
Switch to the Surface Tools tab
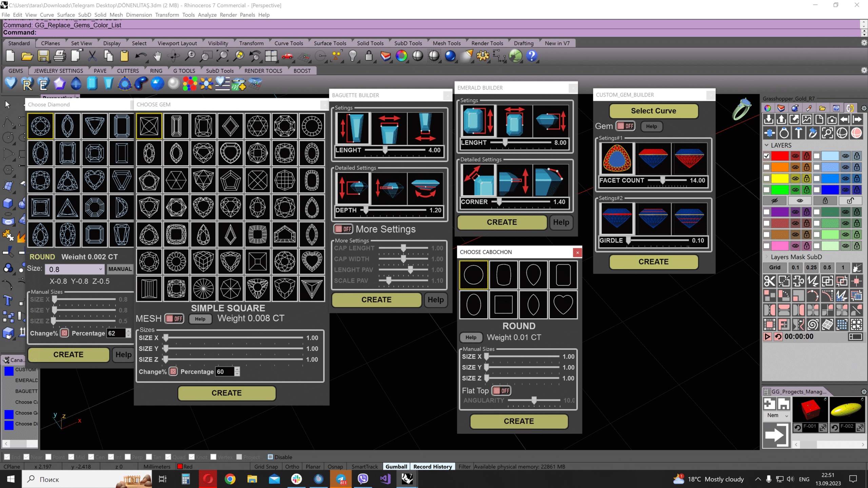(330, 43)
